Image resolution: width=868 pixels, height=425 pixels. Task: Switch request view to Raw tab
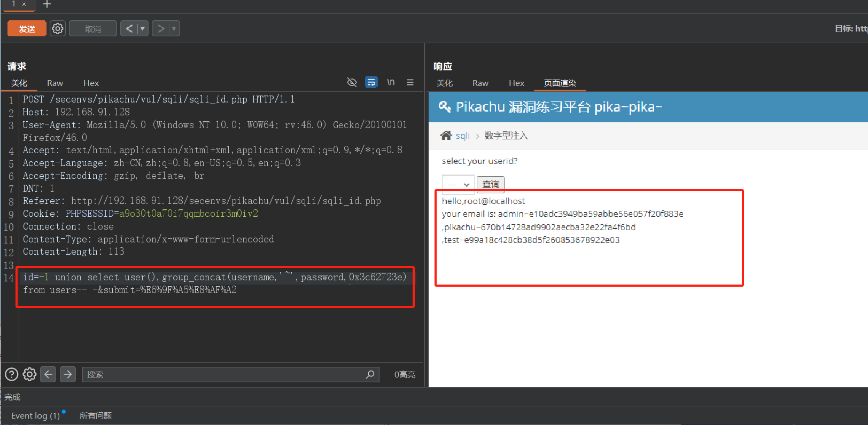pyautogui.click(x=55, y=83)
